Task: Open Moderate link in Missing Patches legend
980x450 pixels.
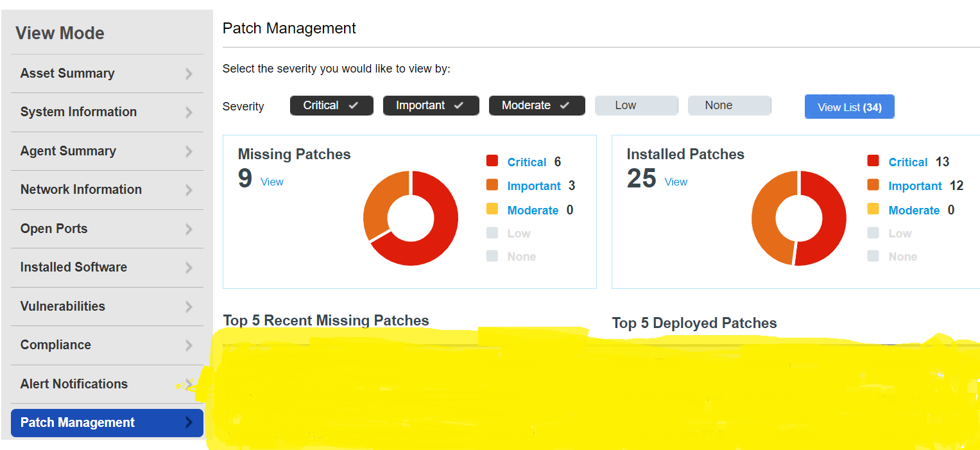Action: coord(533,211)
